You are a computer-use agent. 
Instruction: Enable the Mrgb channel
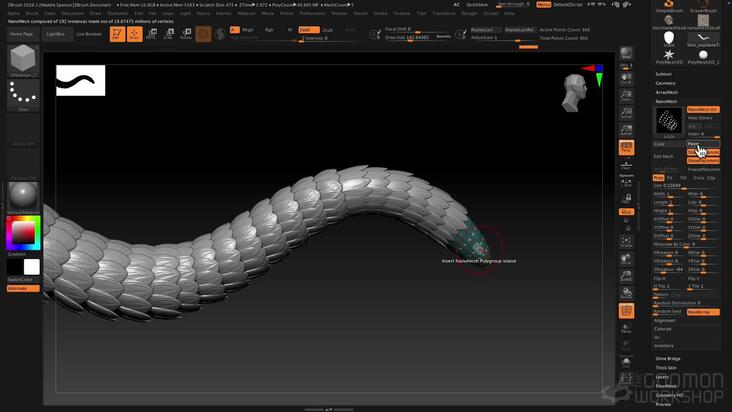(x=247, y=30)
